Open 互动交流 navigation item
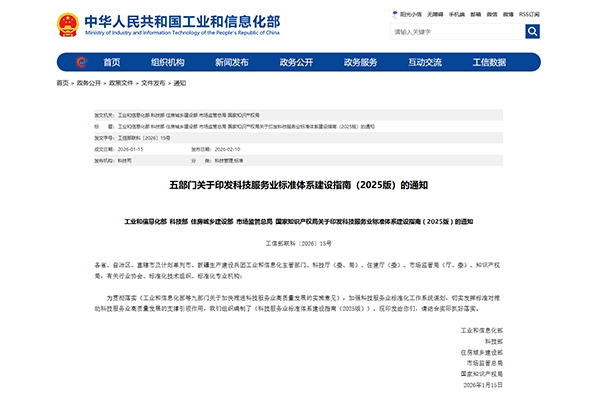Screen dimensions: 600x400 [x=424, y=62]
